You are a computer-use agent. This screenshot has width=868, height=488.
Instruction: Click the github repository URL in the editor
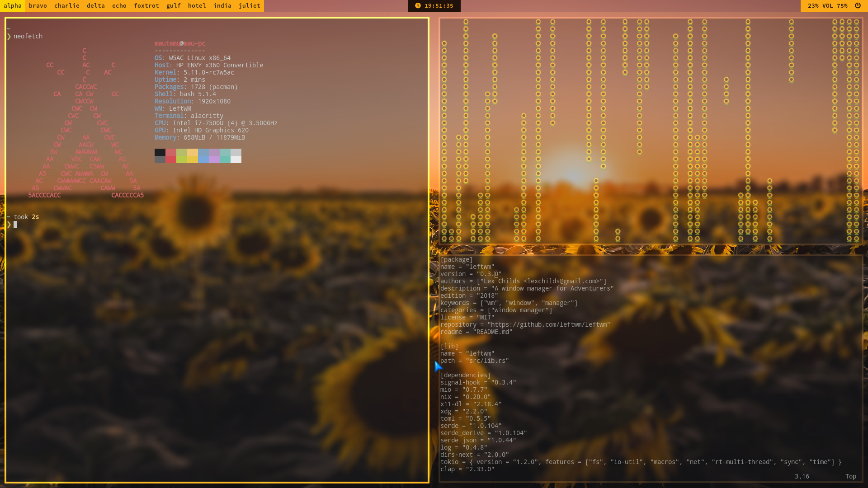coord(549,324)
